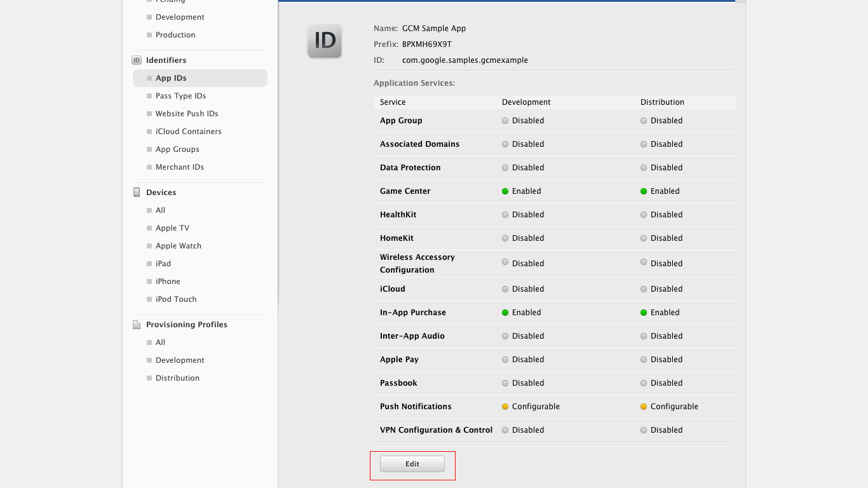
Task: Open Production certificates
Action: (x=175, y=35)
